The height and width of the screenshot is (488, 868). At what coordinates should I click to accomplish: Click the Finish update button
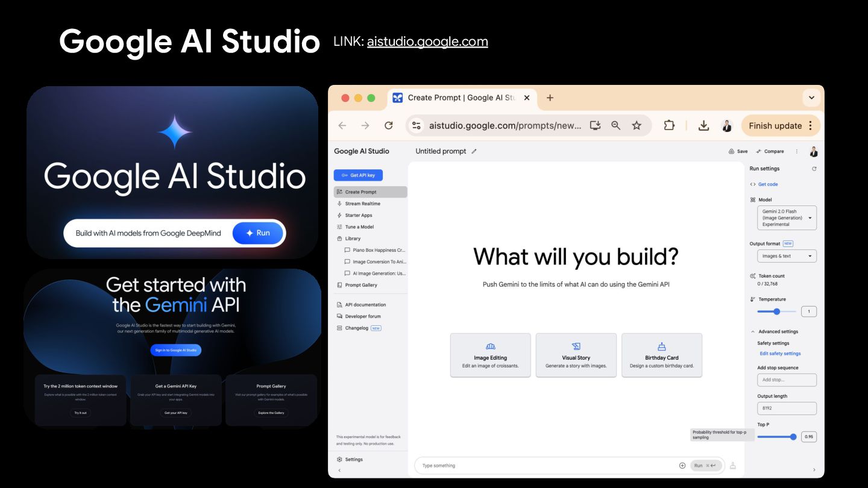coord(781,125)
